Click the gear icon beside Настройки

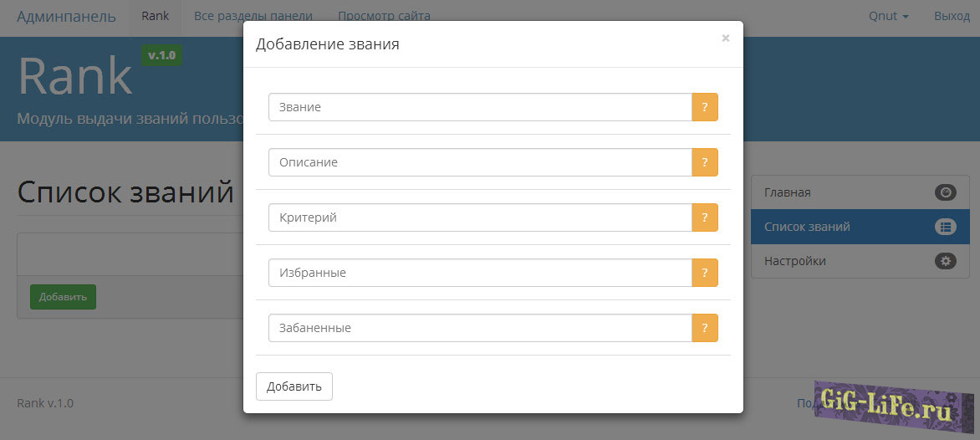945,261
